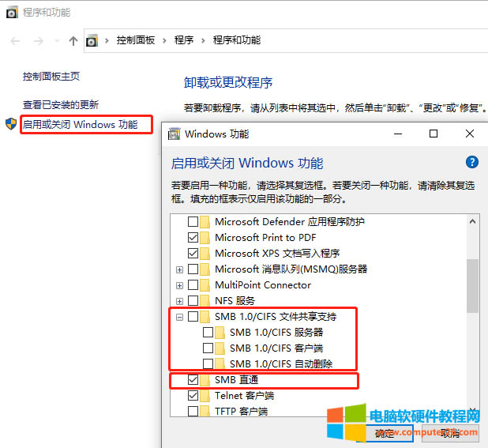The height and width of the screenshot is (448, 488).
Task: Click folder icon of Telnet 客户端
Action: pyautogui.click(x=205, y=396)
